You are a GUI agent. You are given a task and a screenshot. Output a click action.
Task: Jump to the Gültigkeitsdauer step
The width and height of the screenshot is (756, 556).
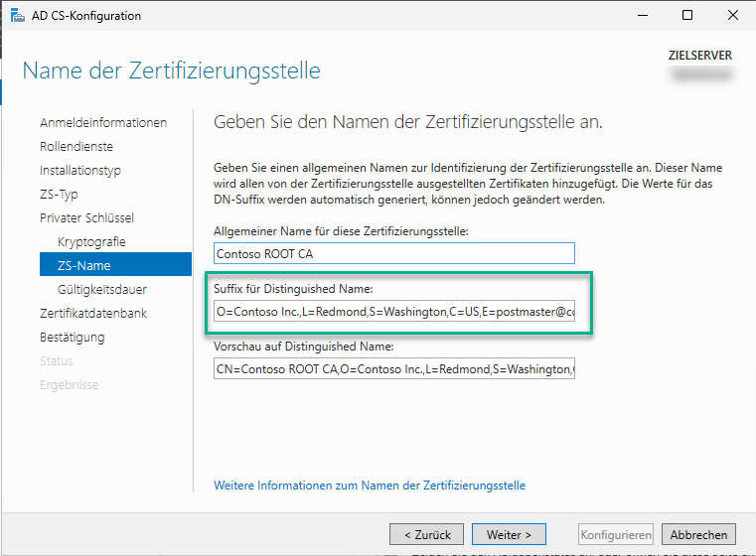[102, 290]
